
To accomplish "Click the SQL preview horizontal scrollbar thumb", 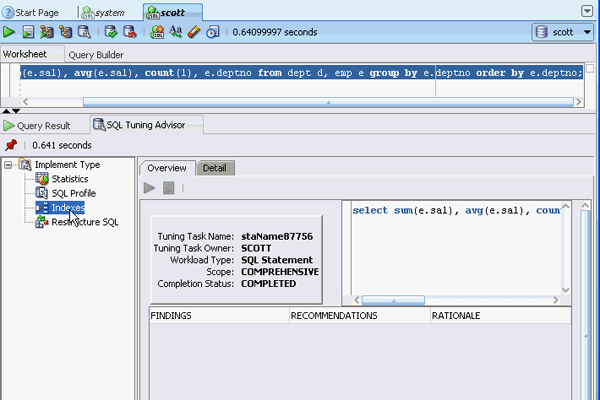I will point(393,300).
